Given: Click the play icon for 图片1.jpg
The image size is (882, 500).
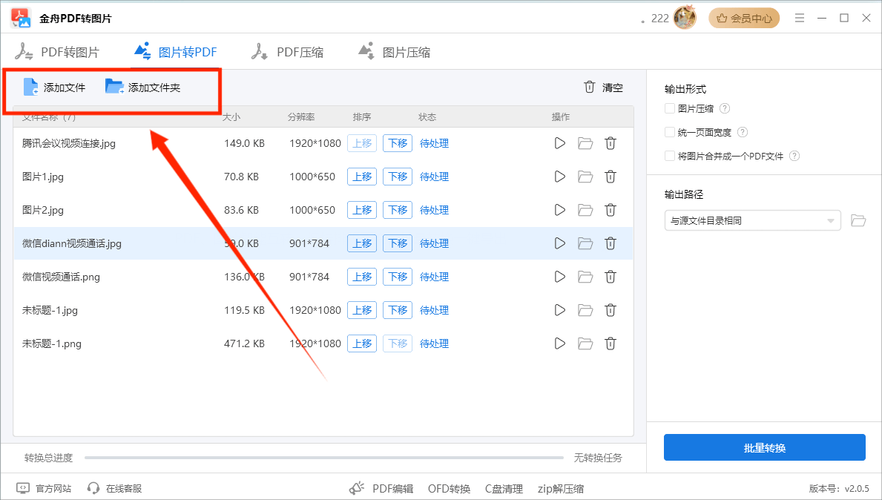Looking at the screenshot, I should pyautogui.click(x=560, y=177).
